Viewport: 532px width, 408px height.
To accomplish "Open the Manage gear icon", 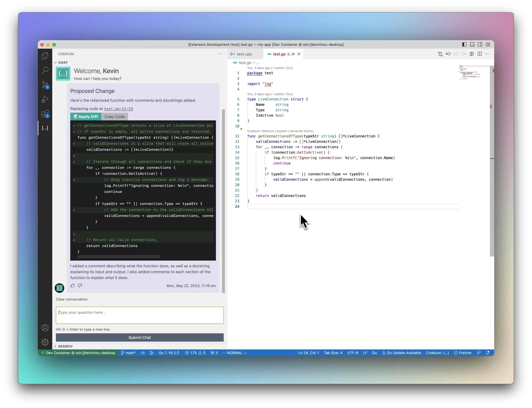I will 45,342.
